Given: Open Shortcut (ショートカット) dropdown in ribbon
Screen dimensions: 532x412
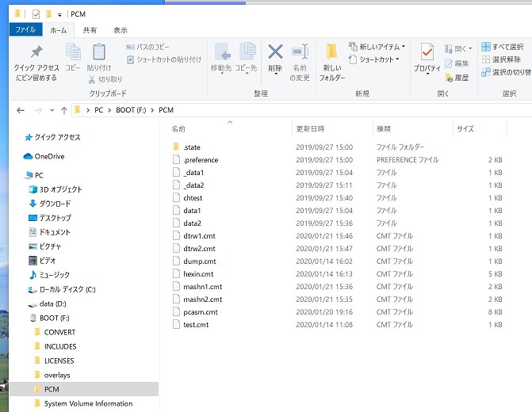Looking at the screenshot, I should 374,59.
